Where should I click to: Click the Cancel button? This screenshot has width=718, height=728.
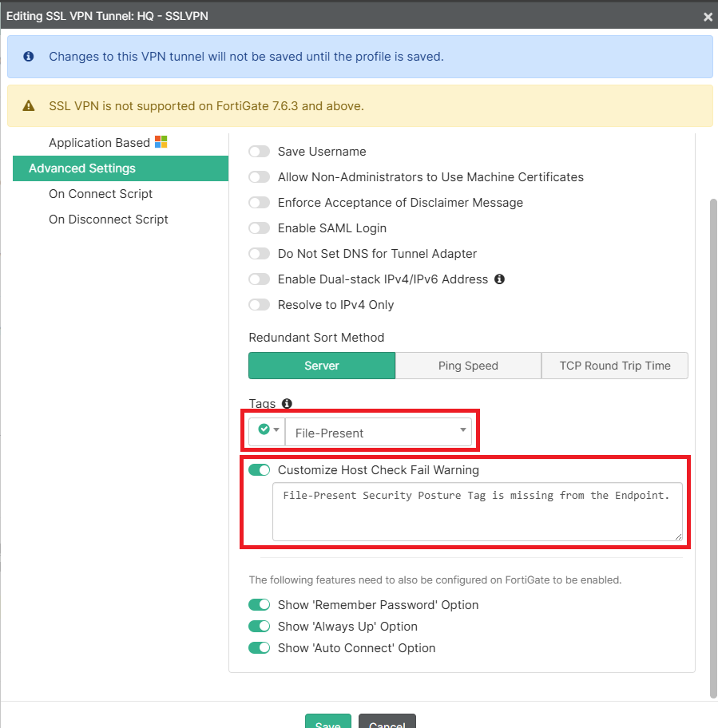[387, 722]
